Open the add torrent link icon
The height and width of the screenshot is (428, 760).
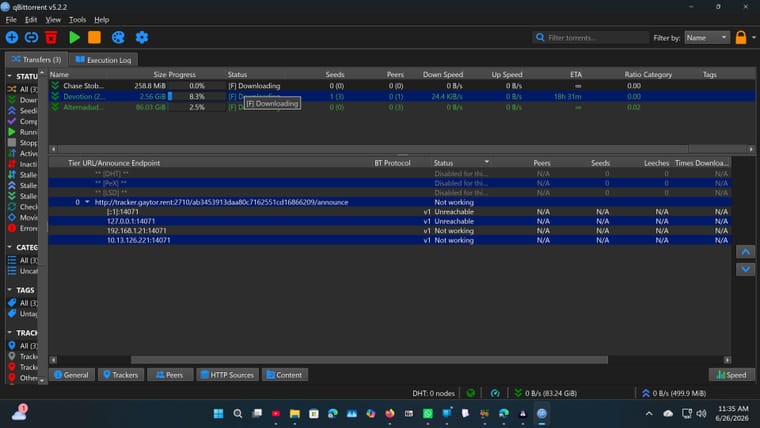pos(32,37)
